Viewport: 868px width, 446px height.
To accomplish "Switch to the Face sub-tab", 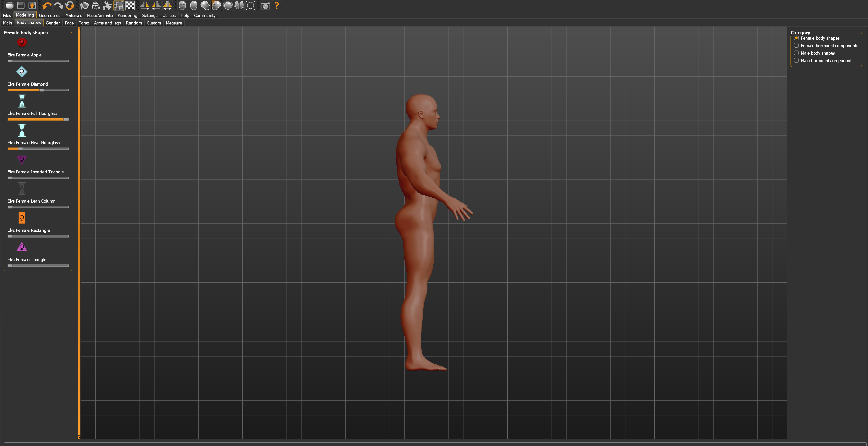I will (x=69, y=23).
